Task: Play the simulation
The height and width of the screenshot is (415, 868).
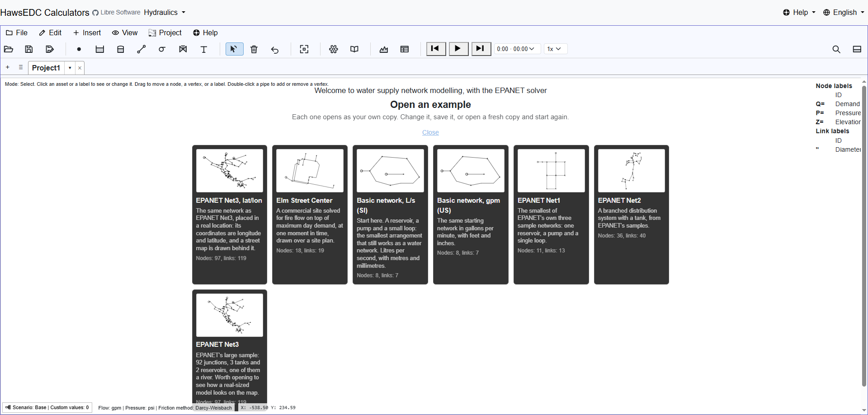Action: coord(458,49)
